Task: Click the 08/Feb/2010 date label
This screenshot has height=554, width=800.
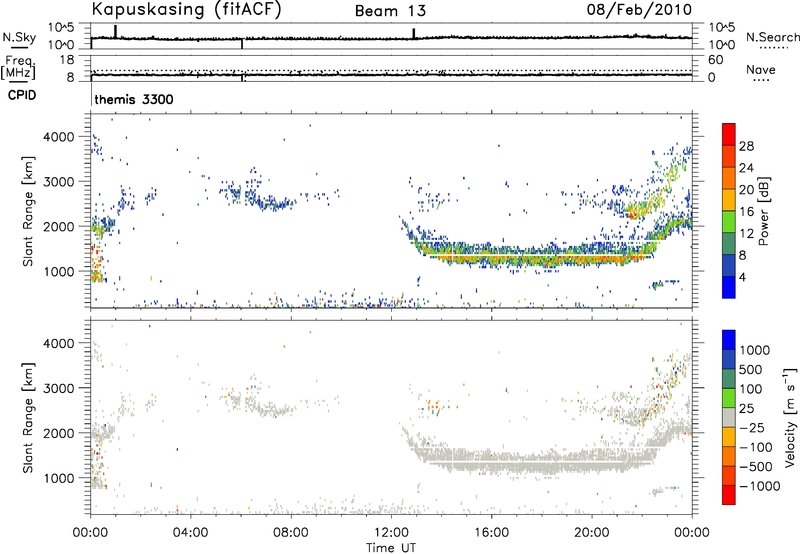Action: pos(639,9)
